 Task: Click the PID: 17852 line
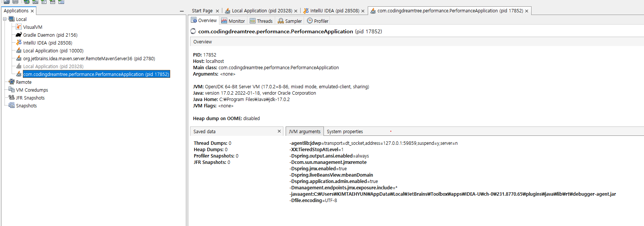(x=205, y=55)
